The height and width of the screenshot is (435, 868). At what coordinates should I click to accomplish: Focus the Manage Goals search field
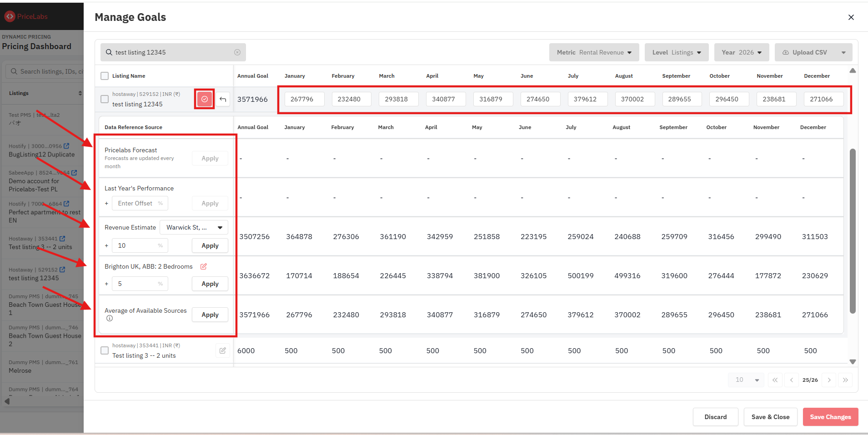173,52
